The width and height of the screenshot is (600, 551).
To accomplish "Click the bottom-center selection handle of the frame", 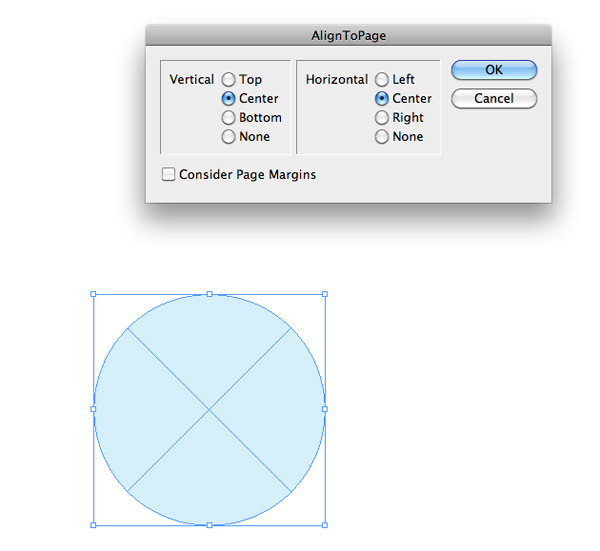I will 209,525.
